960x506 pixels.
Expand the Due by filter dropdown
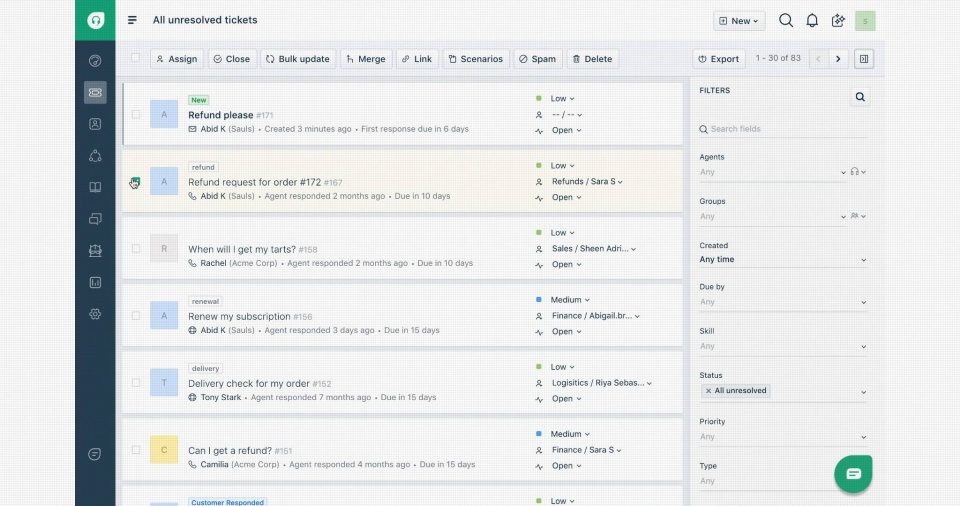[x=783, y=302]
